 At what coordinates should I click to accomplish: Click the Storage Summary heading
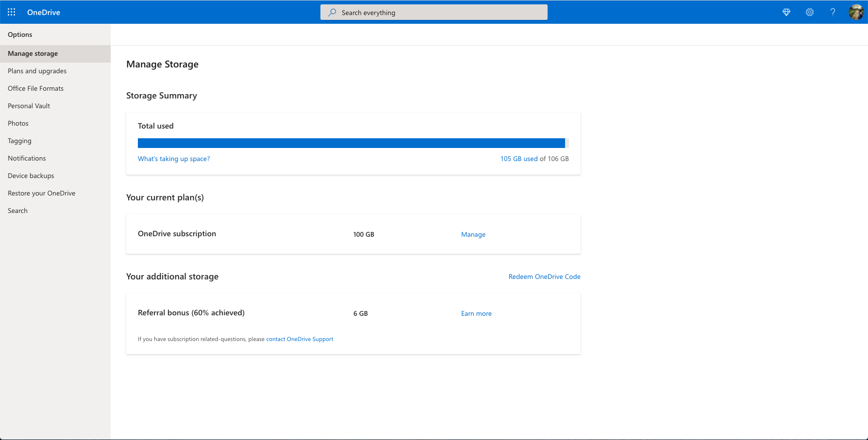pos(162,96)
